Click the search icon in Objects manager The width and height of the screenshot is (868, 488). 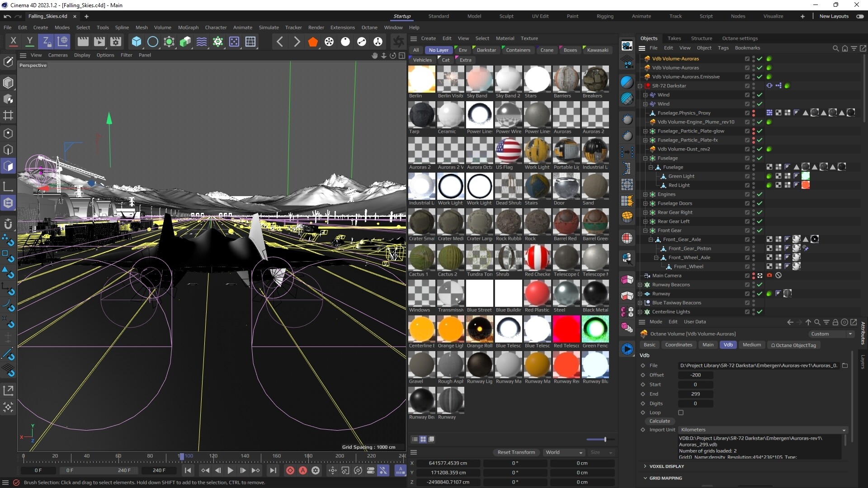point(835,48)
